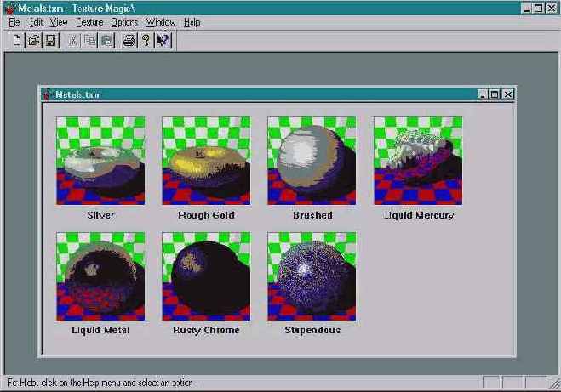Viewport: 561px width, 392px height.
Task: Maximize the Metals.txm child window
Action: [x=495, y=94]
